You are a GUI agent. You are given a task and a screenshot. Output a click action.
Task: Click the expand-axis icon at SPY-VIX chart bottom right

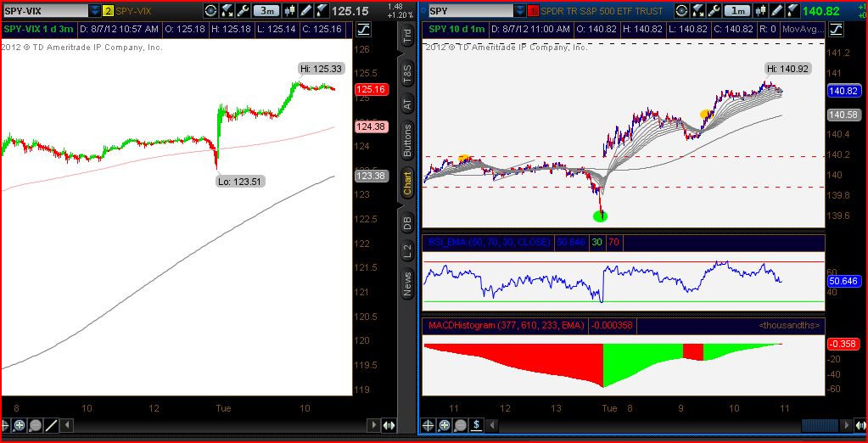point(389,425)
